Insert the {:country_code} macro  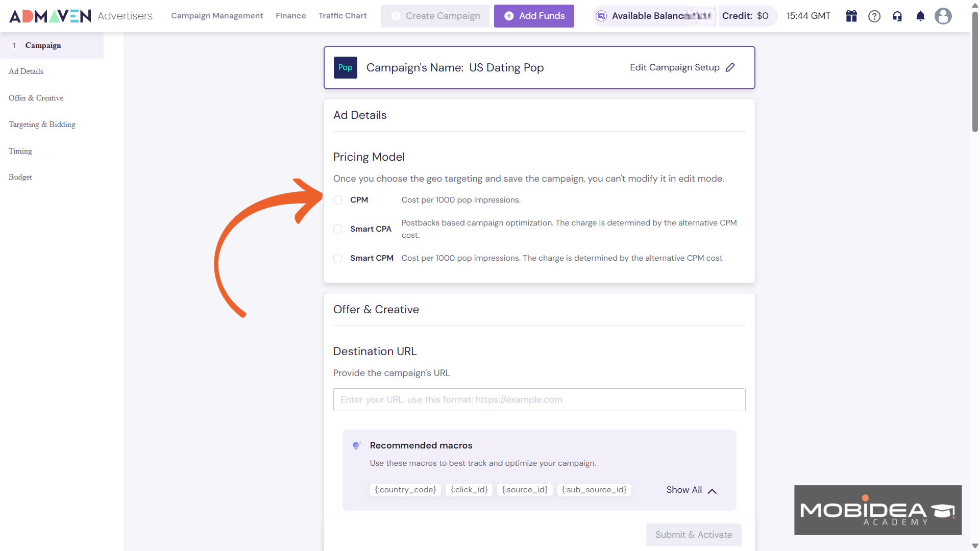coord(405,490)
